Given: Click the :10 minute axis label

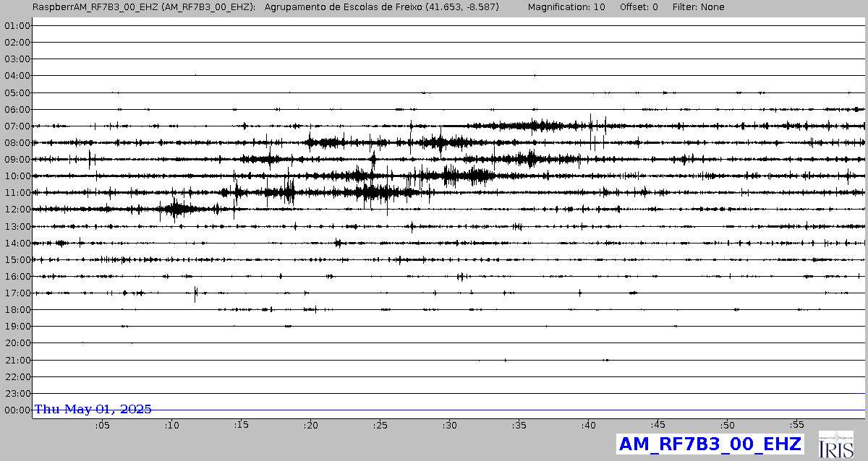Looking at the screenshot, I should pyautogui.click(x=171, y=426).
